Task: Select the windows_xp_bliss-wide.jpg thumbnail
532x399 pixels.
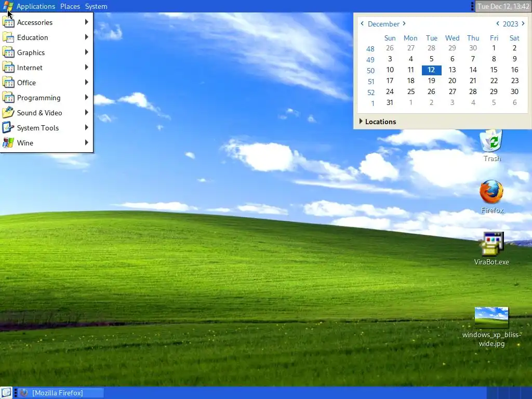Action: pos(491,318)
